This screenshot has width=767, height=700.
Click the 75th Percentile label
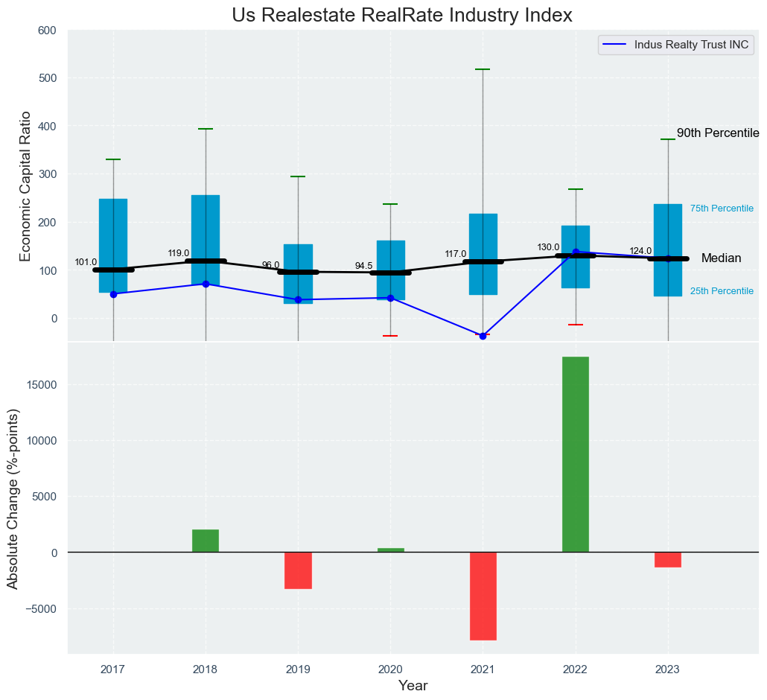[722, 209]
